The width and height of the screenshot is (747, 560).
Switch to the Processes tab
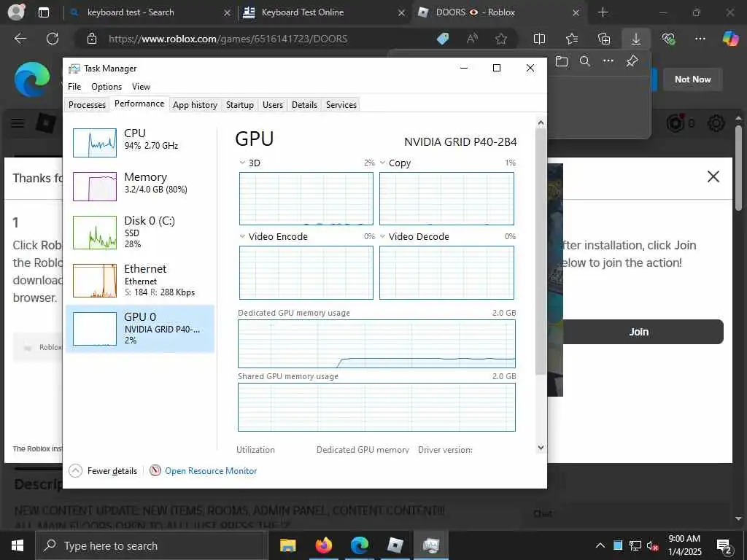tap(88, 105)
